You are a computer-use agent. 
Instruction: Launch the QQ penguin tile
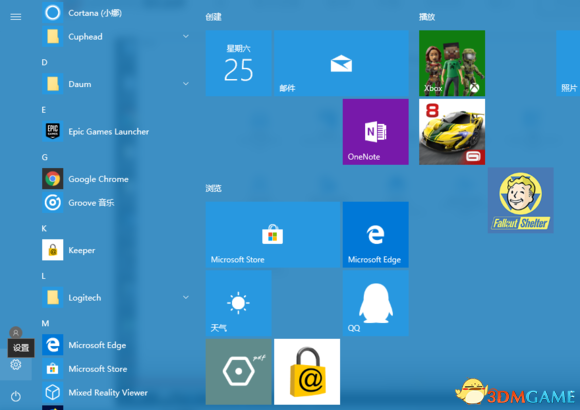click(375, 303)
